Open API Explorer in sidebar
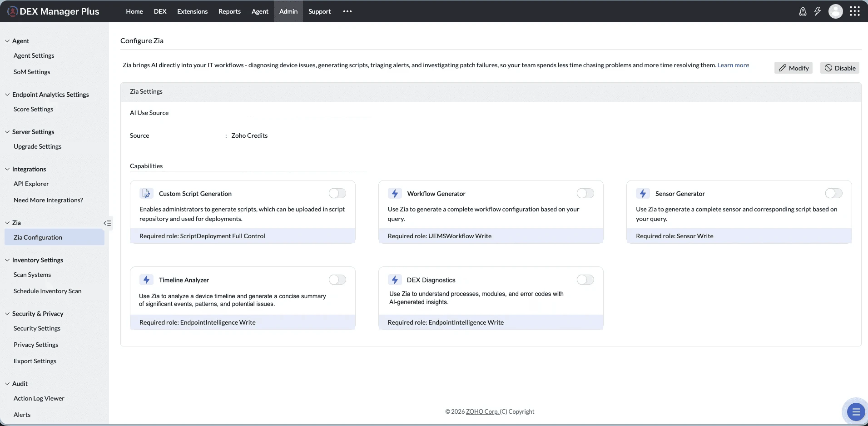 pyautogui.click(x=31, y=184)
